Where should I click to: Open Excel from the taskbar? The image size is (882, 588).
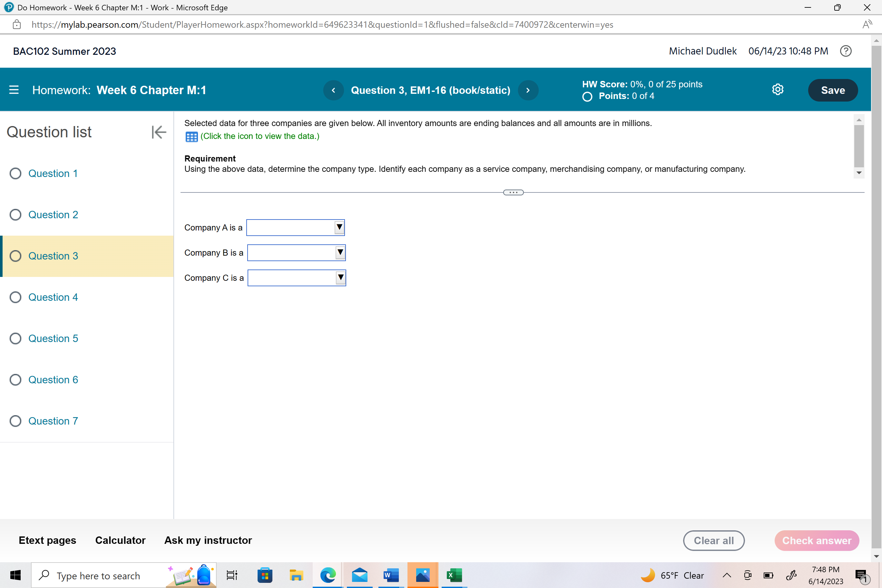454,575
